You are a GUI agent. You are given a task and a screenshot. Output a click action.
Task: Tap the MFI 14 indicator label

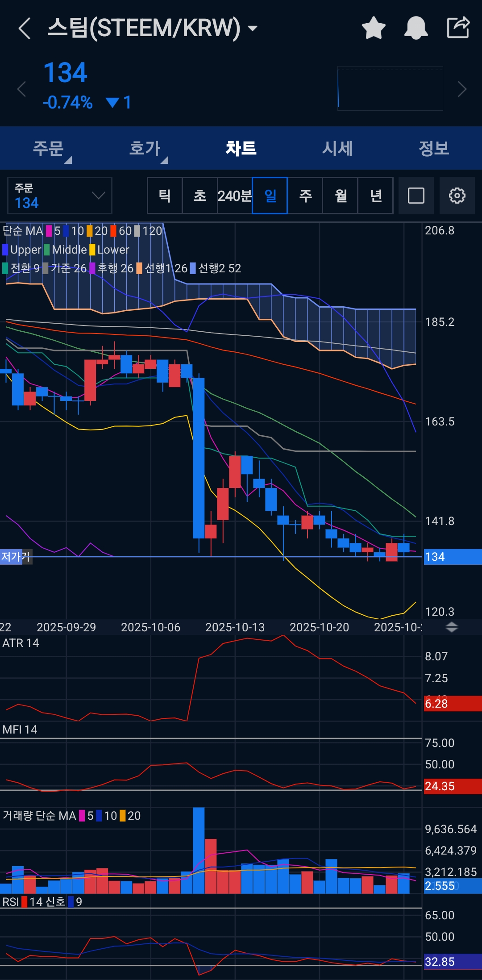[20, 730]
